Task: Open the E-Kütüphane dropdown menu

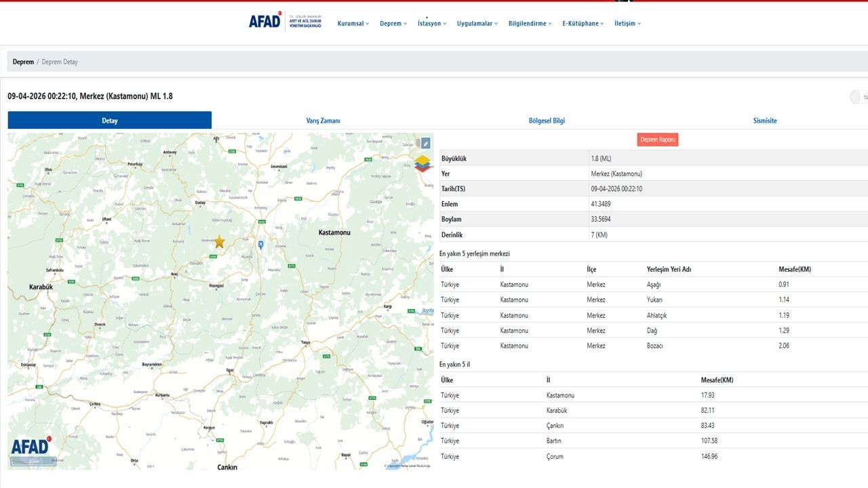Action: tap(583, 24)
